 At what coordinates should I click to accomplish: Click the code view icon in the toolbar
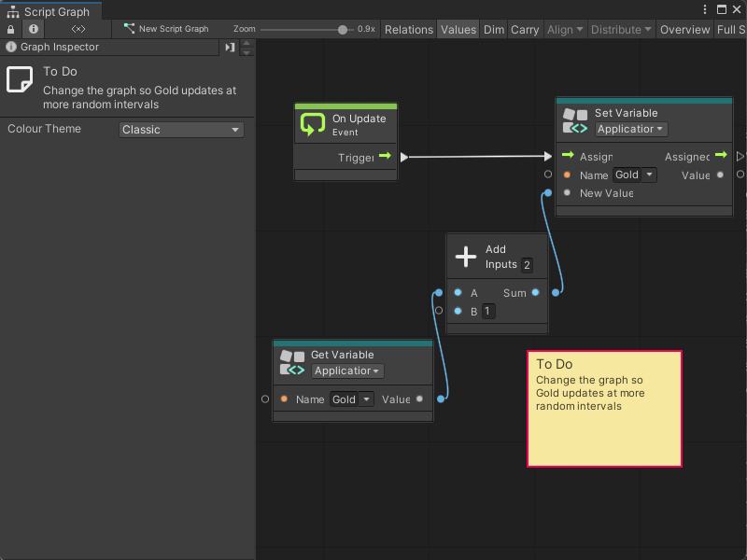(78, 29)
